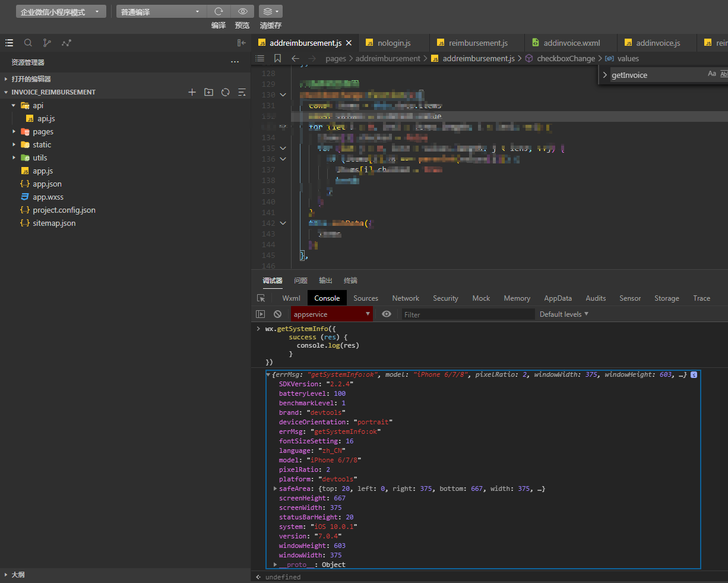
Task: Toggle match case Aa in find box
Action: (x=712, y=74)
